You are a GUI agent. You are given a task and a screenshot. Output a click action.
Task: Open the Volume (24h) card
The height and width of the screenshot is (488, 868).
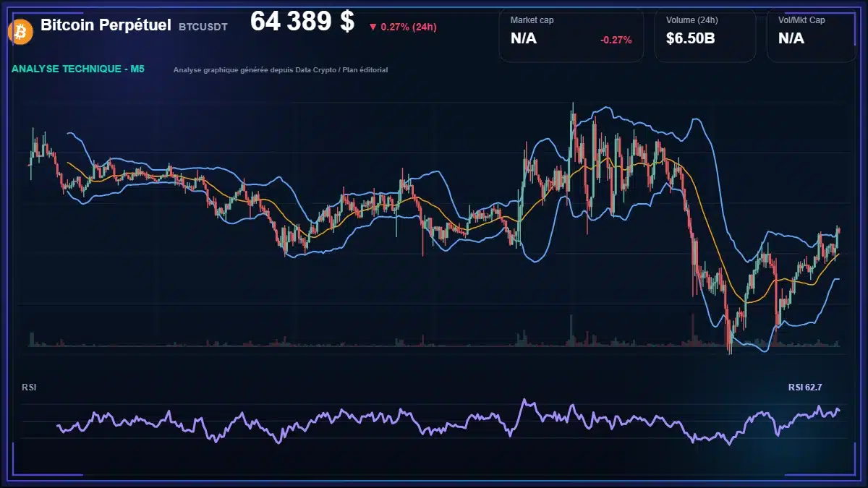pos(705,35)
